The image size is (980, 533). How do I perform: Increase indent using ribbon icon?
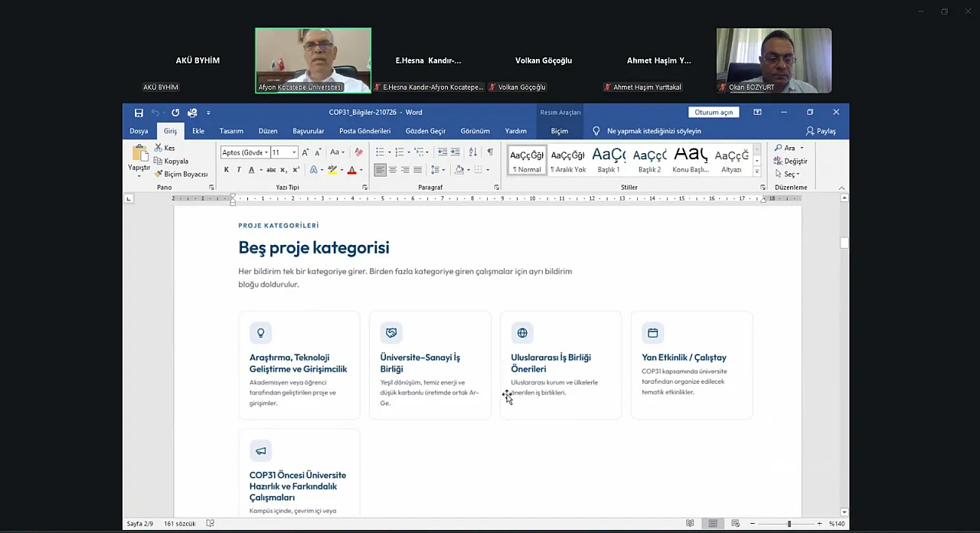455,152
